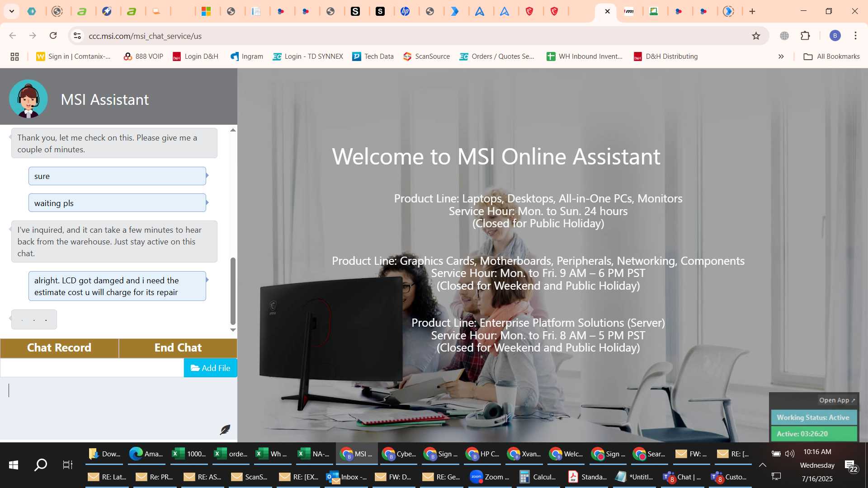Open notification center with 22 badge
Image resolution: width=868 pixels, height=488 pixels.
point(851,465)
